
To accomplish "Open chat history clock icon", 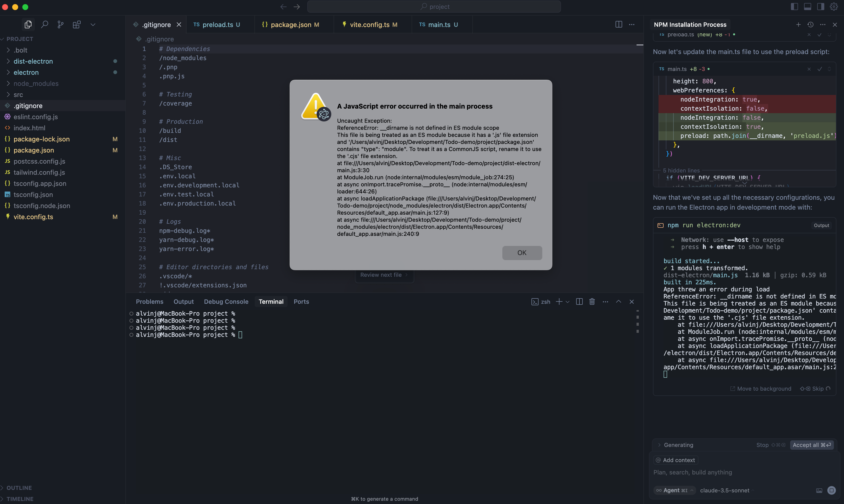I will pyautogui.click(x=810, y=24).
